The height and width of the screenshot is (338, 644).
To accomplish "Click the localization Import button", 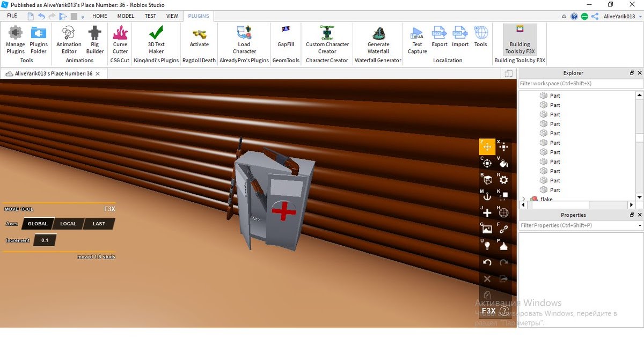I will pos(460,36).
